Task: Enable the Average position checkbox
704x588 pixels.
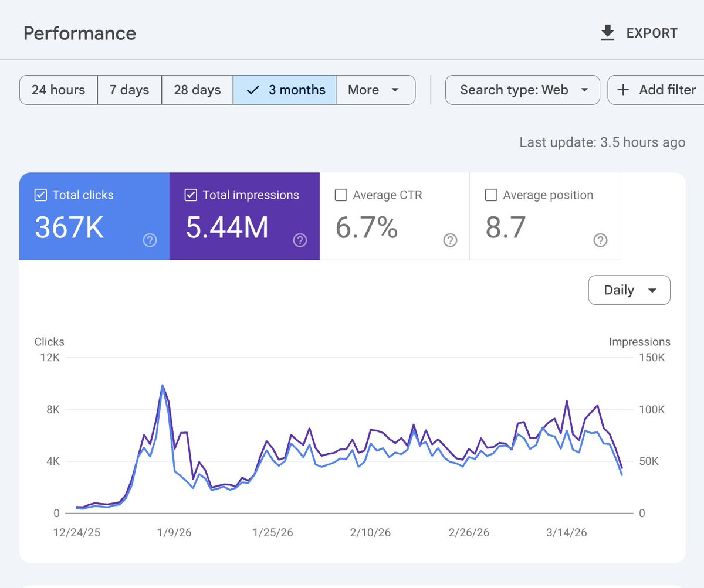Action: (x=491, y=195)
